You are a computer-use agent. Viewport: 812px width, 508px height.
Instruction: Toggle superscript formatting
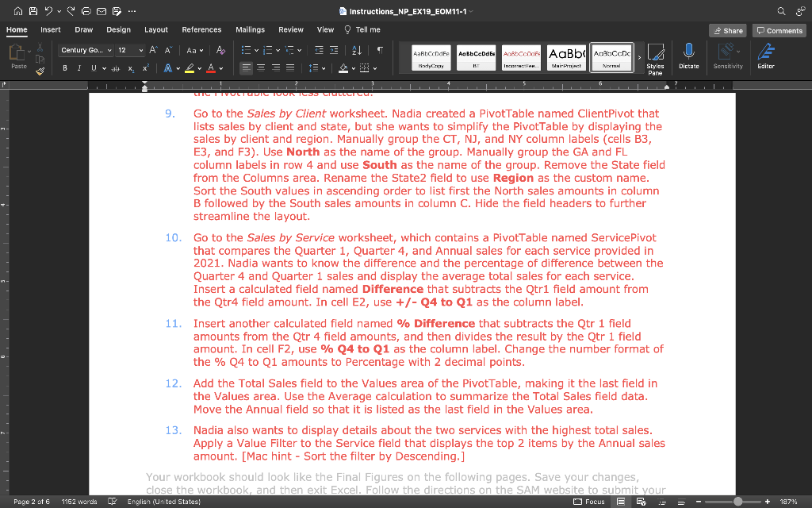click(x=146, y=68)
